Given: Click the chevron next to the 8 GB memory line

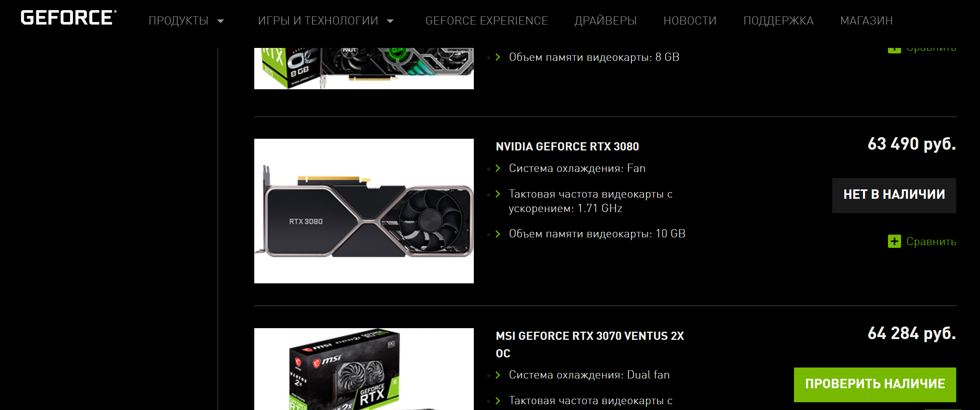Looking at the screenshot, I should pyautogui.click(x=498, y=57).
